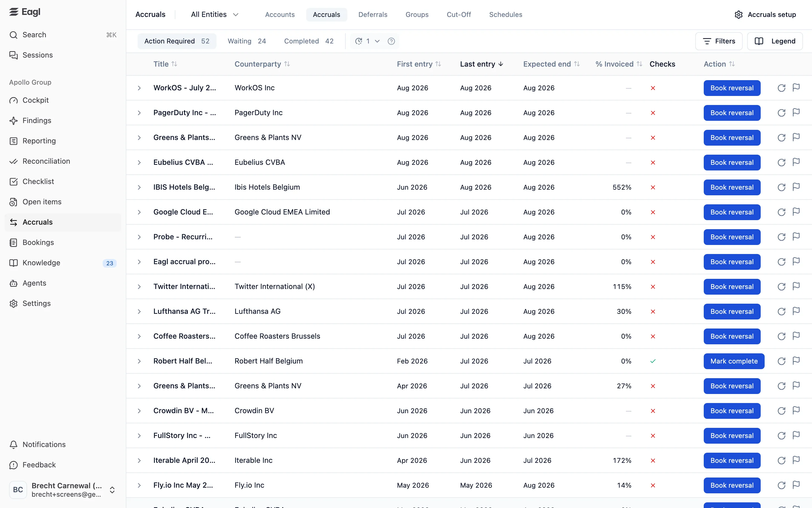Switch to the Cut-Off tab
This screenshot has width=812, height=508.
(x=459, y=15)
